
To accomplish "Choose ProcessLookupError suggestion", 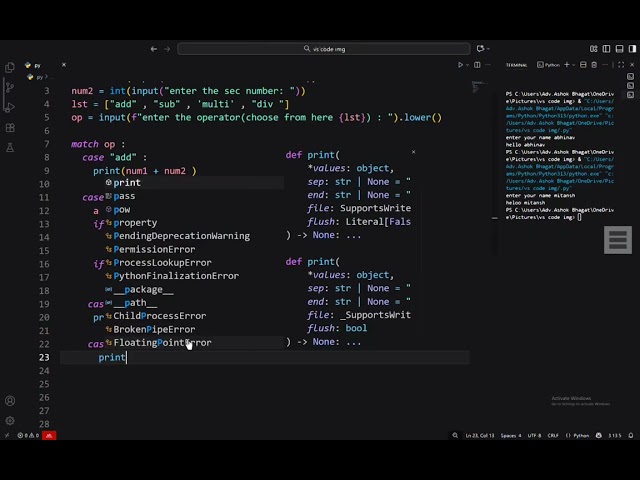I will 194,262.
